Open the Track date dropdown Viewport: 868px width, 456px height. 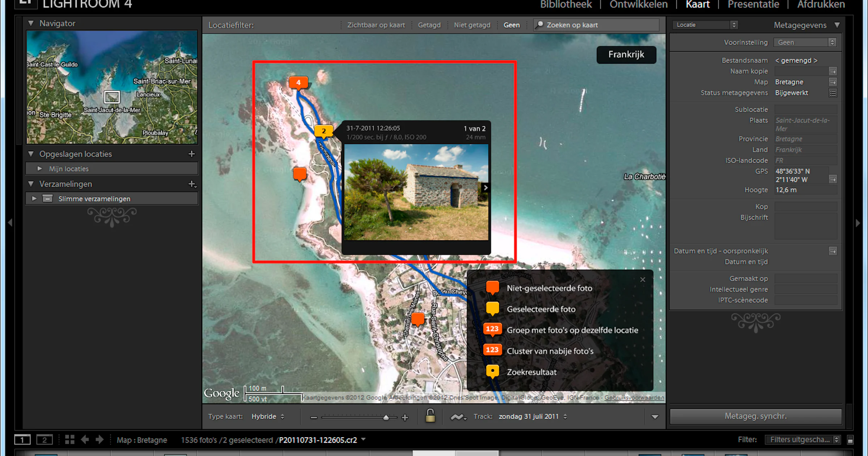[533, 417]
